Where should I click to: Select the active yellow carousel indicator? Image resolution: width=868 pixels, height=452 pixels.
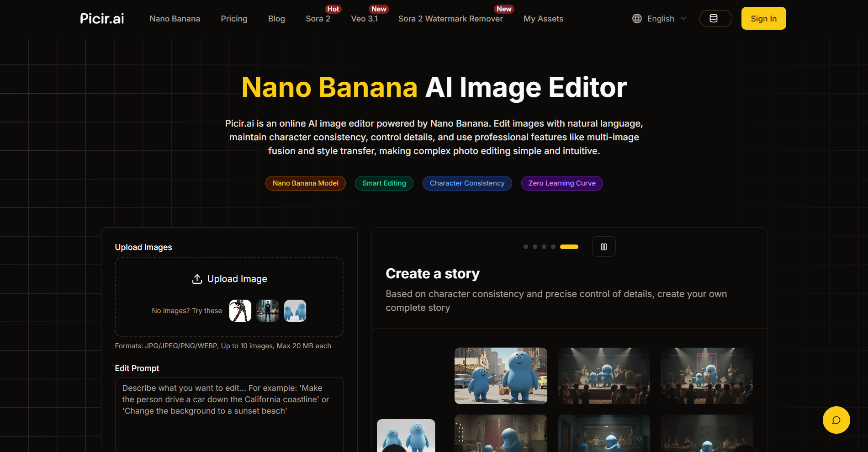[569, 247]
